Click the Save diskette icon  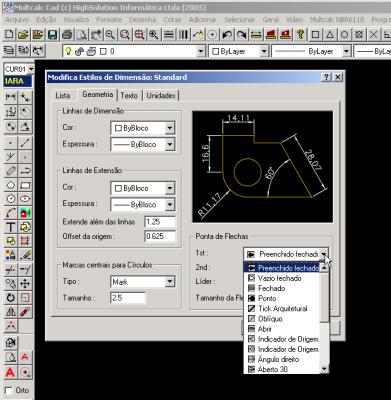tap(52, 34)
